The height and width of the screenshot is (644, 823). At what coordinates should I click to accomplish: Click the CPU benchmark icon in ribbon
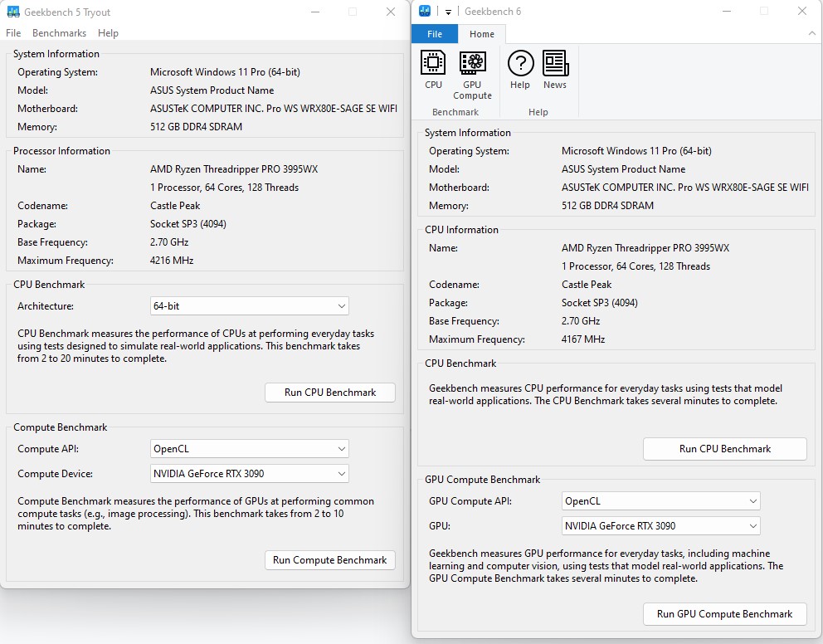433,70
